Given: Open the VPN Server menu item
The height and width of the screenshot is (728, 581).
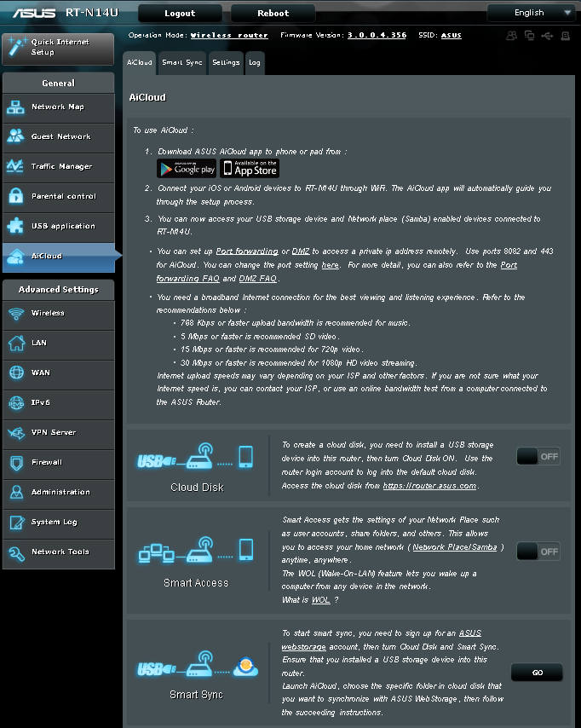Looking at the screenshot, I should pos(59,433).
